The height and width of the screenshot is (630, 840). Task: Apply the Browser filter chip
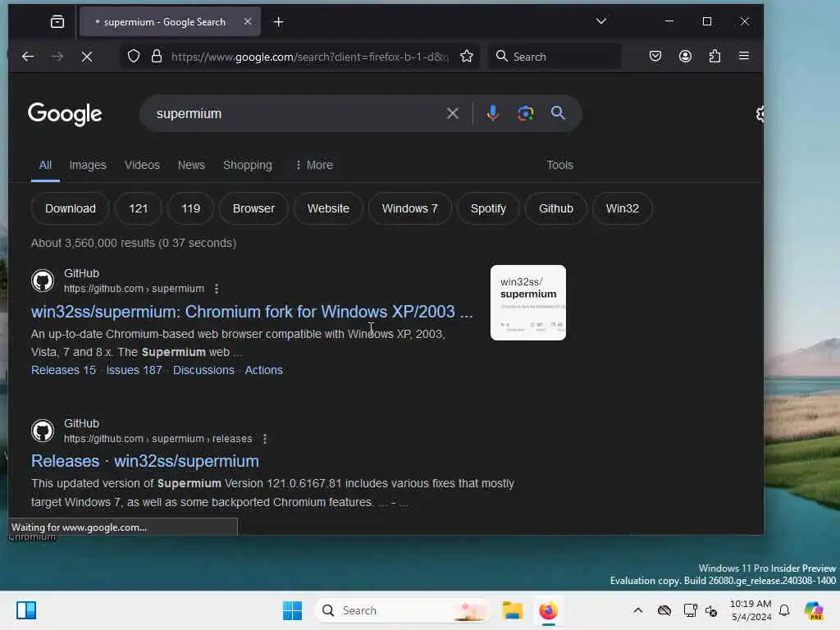[254, 208]
